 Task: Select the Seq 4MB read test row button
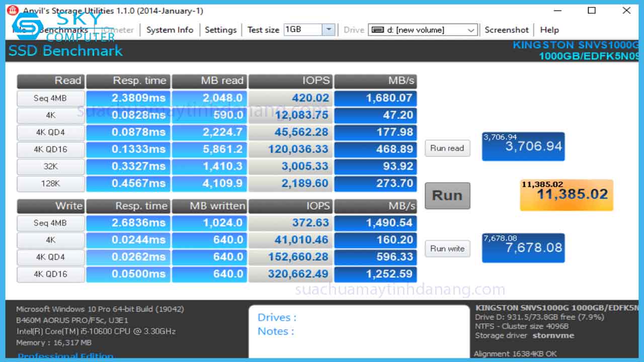[50, 99]
